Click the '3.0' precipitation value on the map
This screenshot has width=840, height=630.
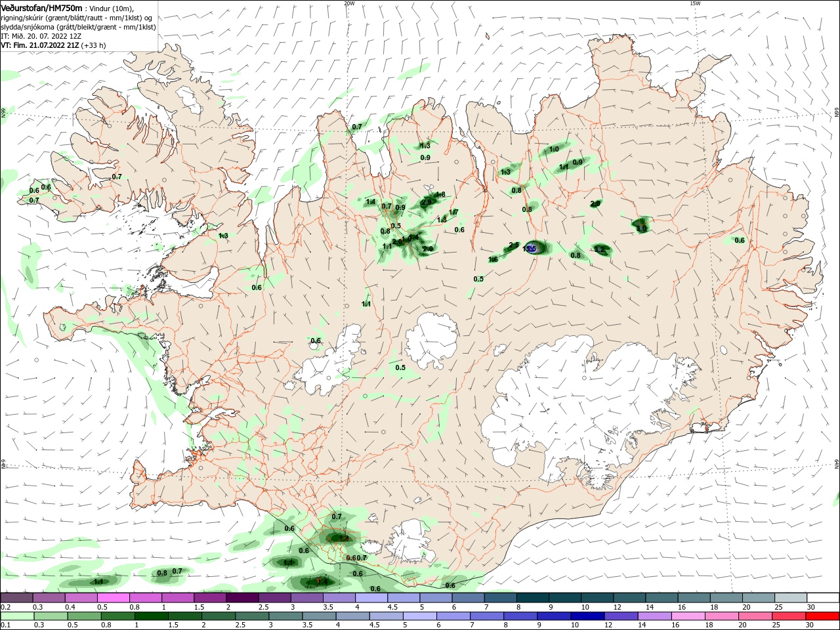642,228
